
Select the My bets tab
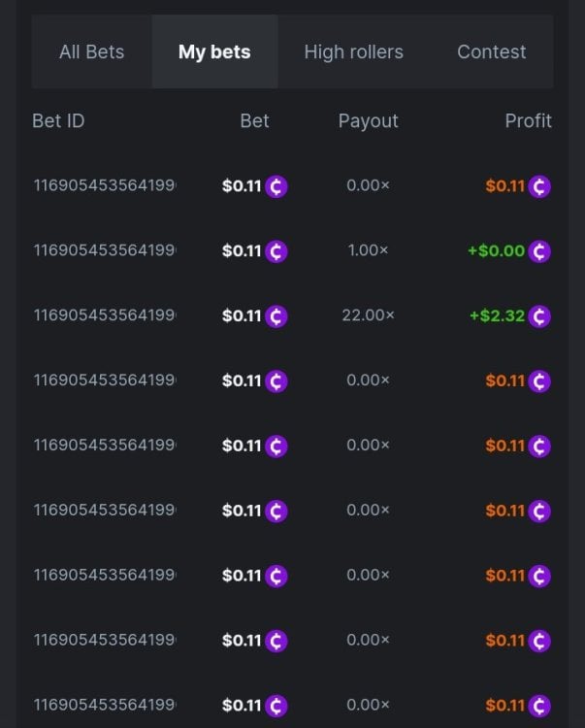point(214,52)
